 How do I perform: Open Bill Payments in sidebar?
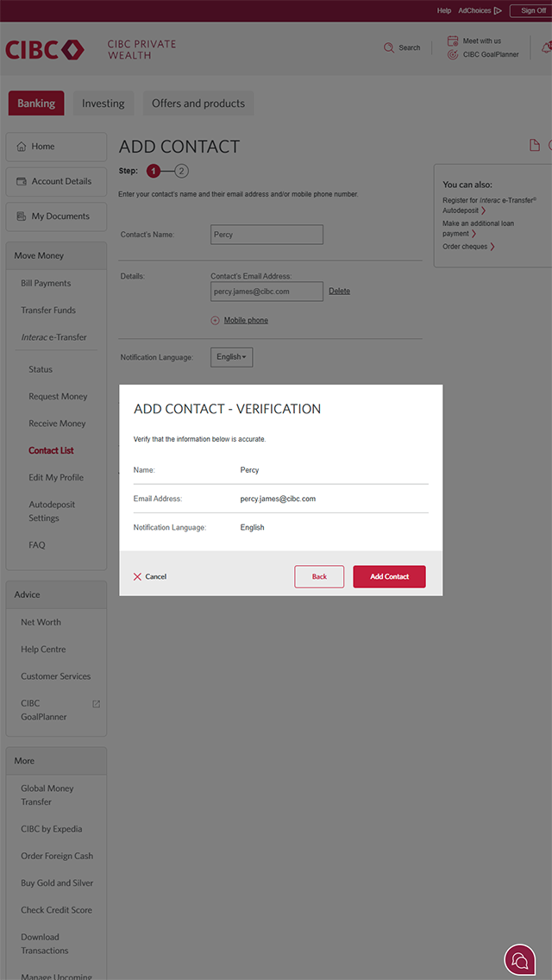coord(46,283)
